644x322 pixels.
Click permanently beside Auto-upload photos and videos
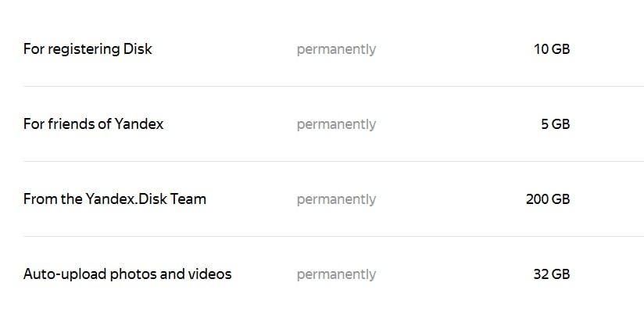point(336,275)
